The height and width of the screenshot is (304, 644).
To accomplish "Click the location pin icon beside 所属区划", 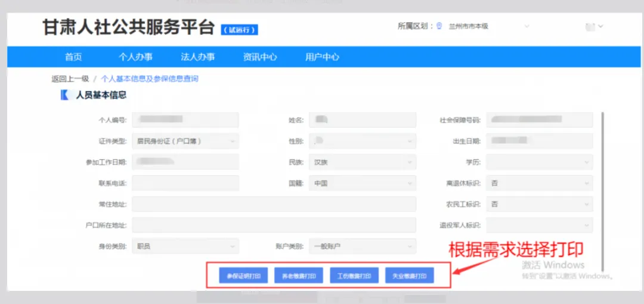I will [x=439, y=26].
